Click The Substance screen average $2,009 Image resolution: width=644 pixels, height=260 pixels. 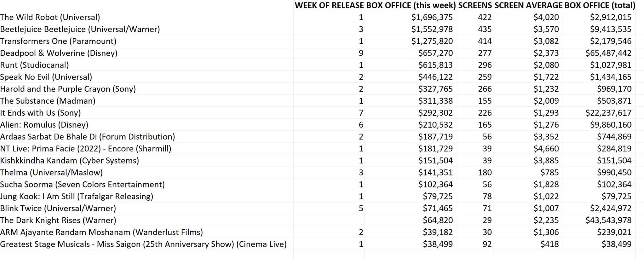click(x=546, y=101)
